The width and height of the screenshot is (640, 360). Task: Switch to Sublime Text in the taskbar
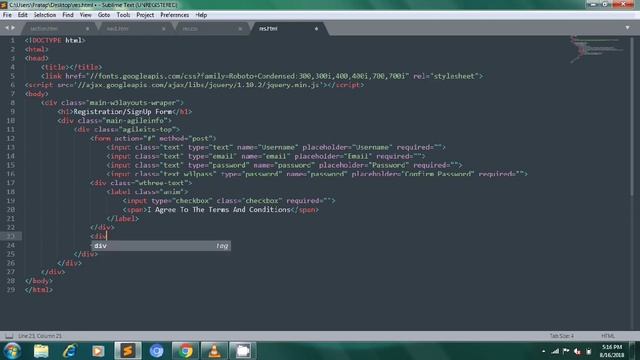click(x=128, y=351)
